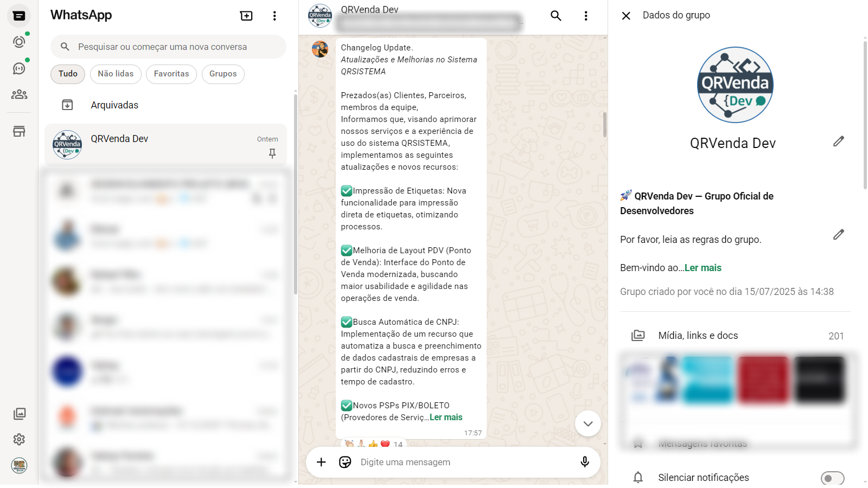This screenshot has width=868, height=488.
Task: Open the WhatsApp main three-dot menu
Action: (x=275, y=16)
